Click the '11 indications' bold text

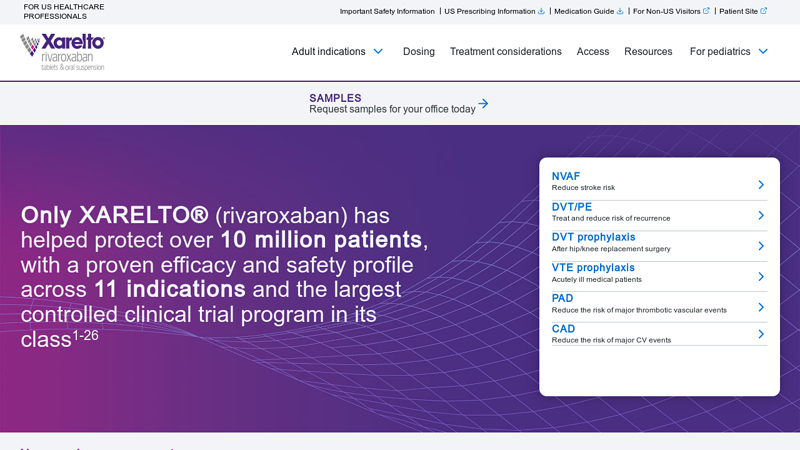(x=170, y=289)
